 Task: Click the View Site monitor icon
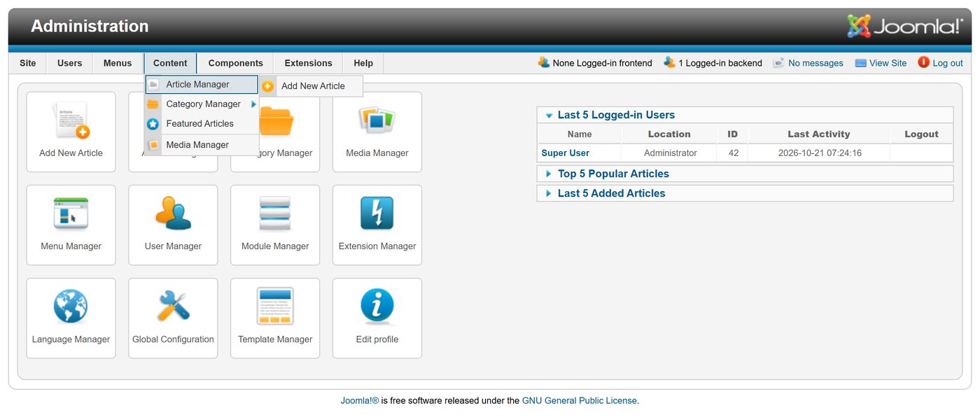click(861, 63)
